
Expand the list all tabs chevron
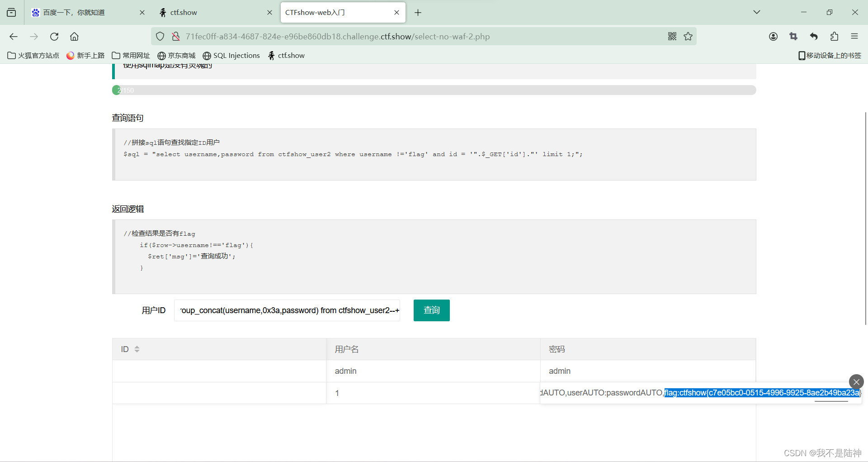pos(757,12)
